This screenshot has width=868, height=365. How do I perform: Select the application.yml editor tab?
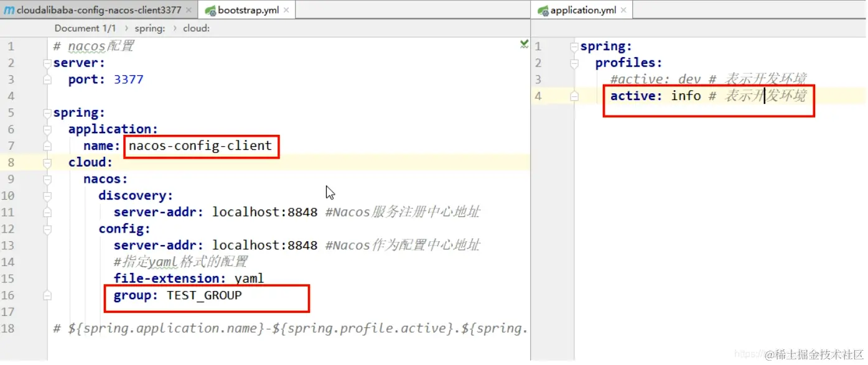coord(582,10)
